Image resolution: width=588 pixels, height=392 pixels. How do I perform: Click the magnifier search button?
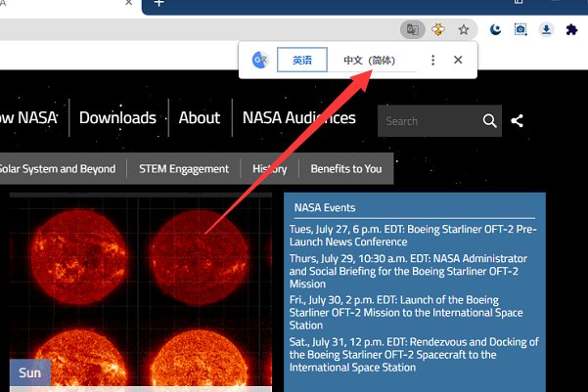point(489,121)
